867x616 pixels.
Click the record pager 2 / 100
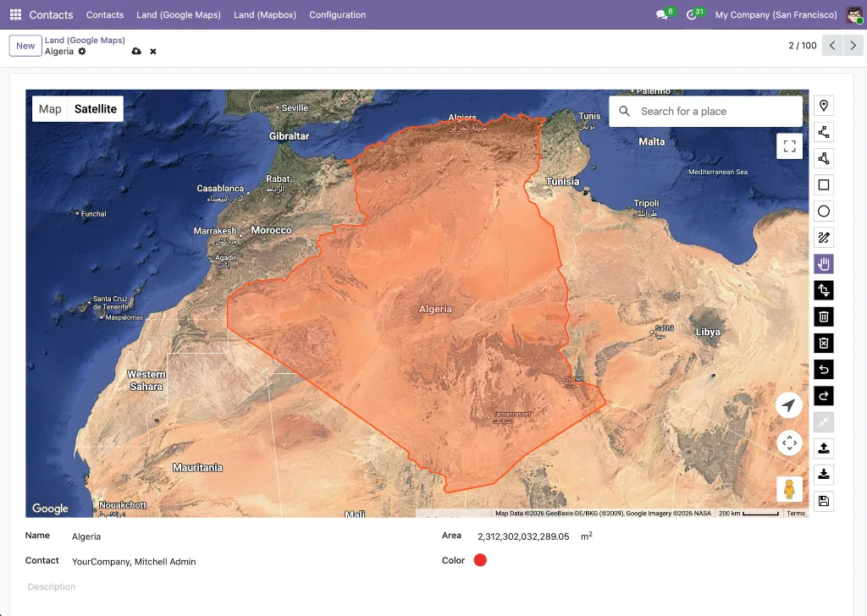click(803, 46)
